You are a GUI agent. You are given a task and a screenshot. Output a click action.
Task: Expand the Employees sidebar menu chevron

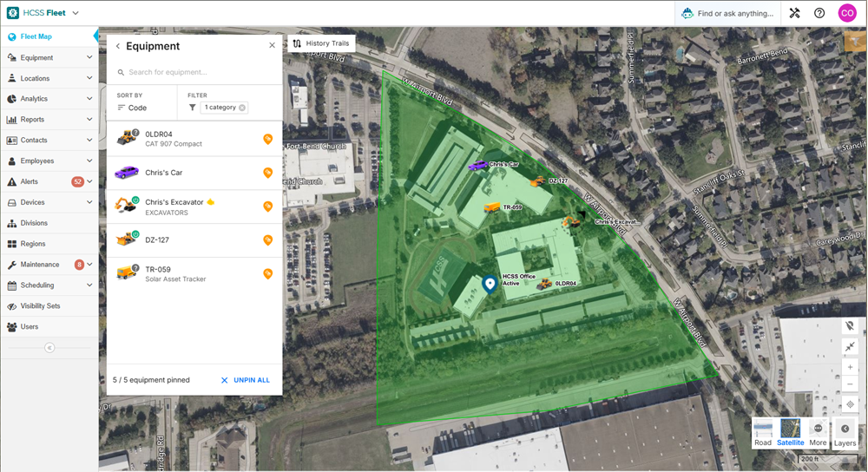89,161
